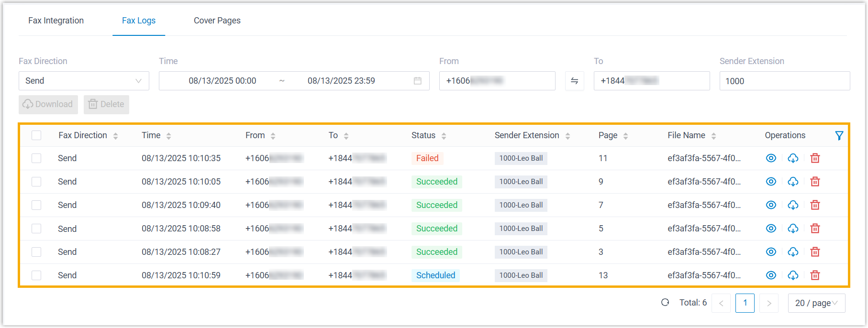
Task: Delete the 10:09:40 fax log entry
Action: [815, 205]
